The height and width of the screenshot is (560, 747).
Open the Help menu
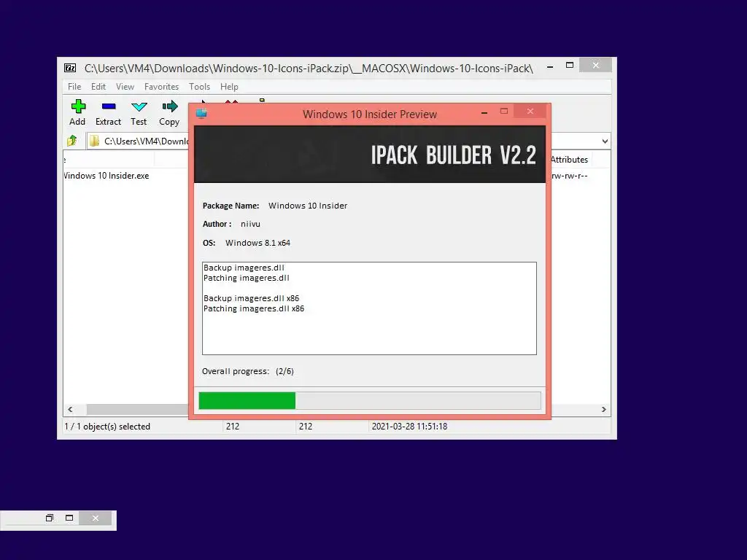click(x=229, y=87)
